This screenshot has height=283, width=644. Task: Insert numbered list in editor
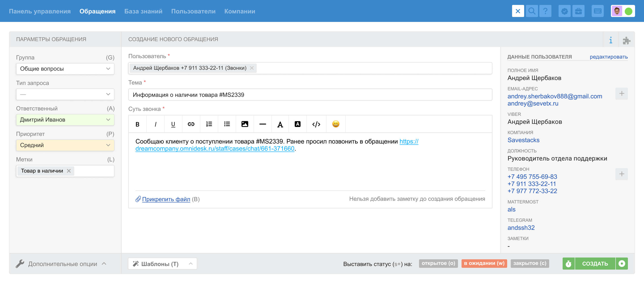[209, 124]
